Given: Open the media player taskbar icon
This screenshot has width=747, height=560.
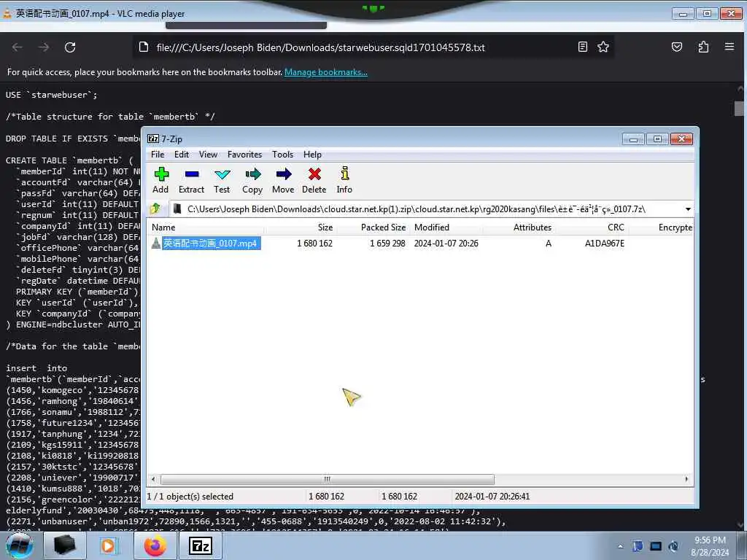Looking at the screenshot, I should pos(109,545).
